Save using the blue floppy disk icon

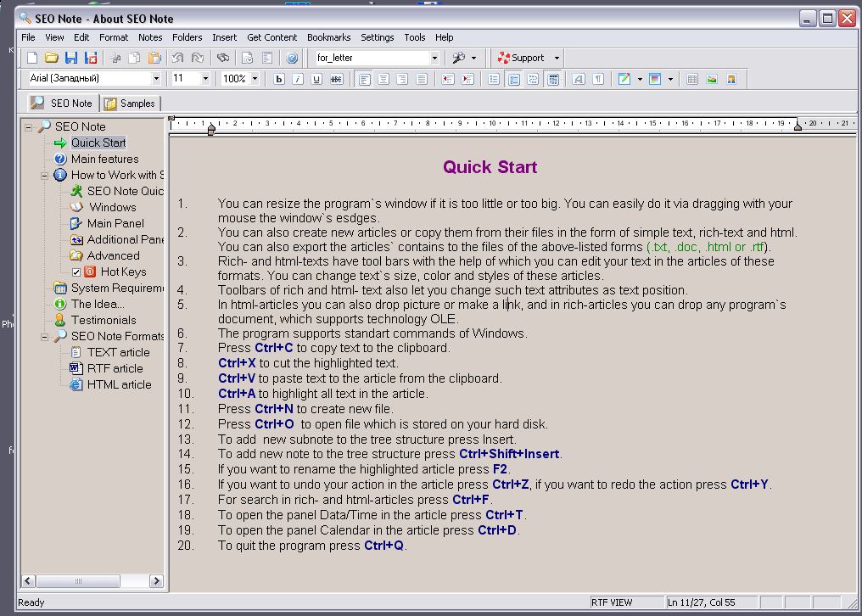(x=71, y=58)
